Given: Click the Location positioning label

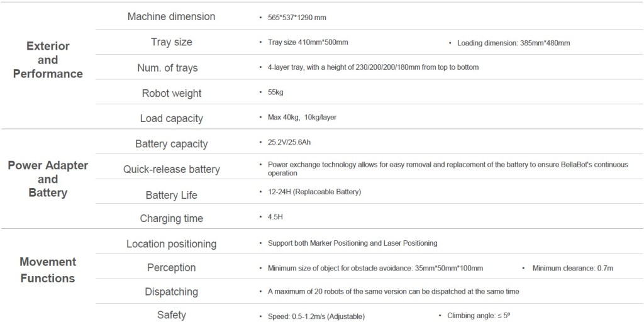Looking at the screenshot, I should click(x=171, y=243).
